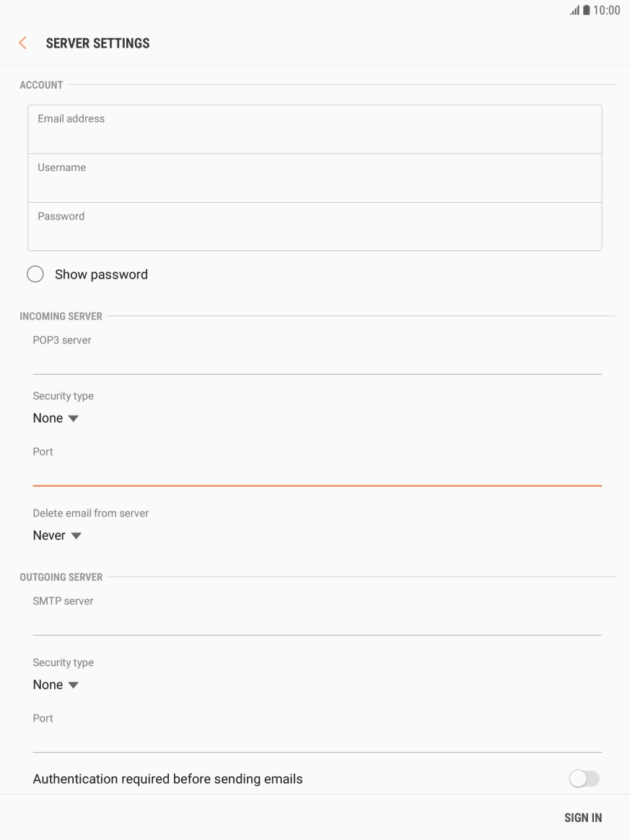Tap the dropdown triangle beside outgoing None
Image resolution: width=630 pixels, height=840 pixels.
72,684
